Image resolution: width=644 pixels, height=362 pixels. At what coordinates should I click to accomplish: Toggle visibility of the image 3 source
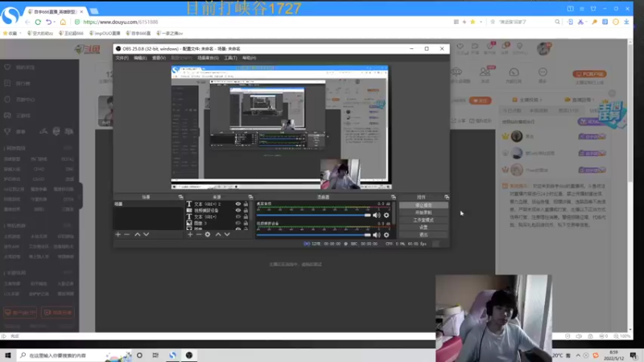[237, 224]
